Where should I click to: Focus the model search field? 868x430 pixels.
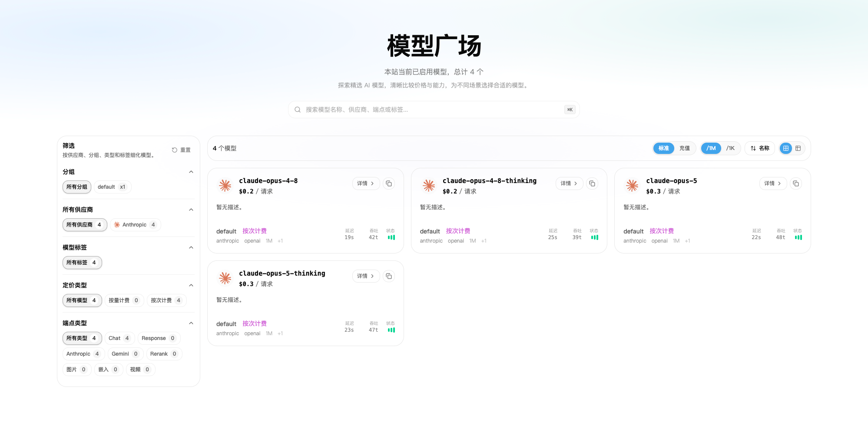point(434,110)
